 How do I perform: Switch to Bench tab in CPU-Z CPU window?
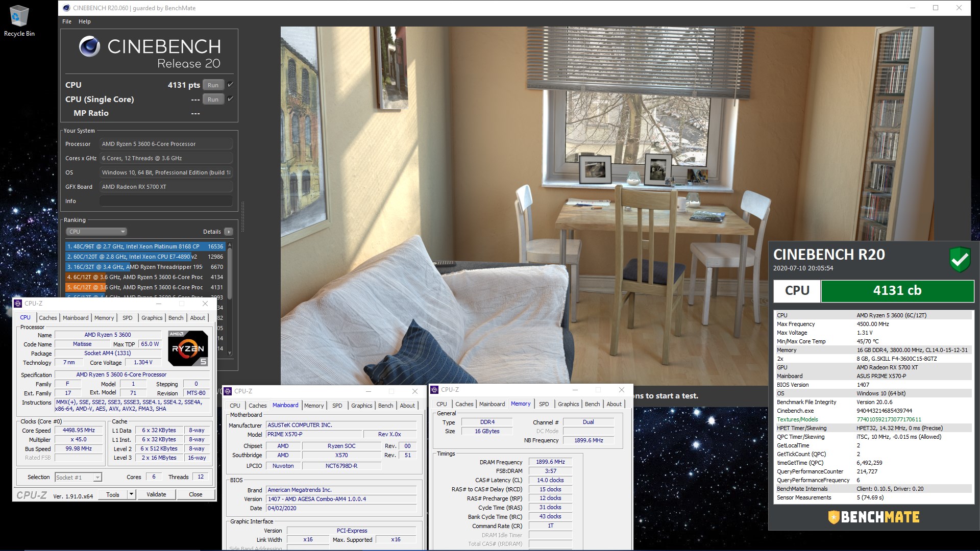[176, 318]
